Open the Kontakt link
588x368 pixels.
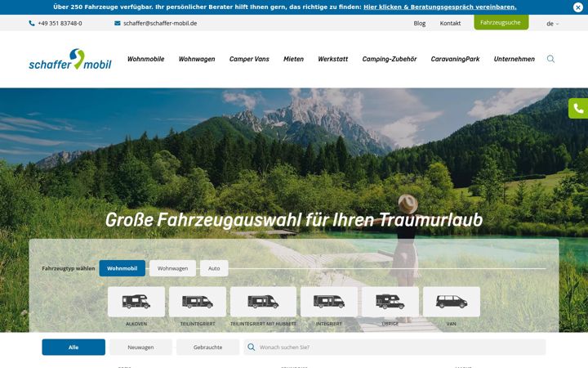(x=450, y=23)
